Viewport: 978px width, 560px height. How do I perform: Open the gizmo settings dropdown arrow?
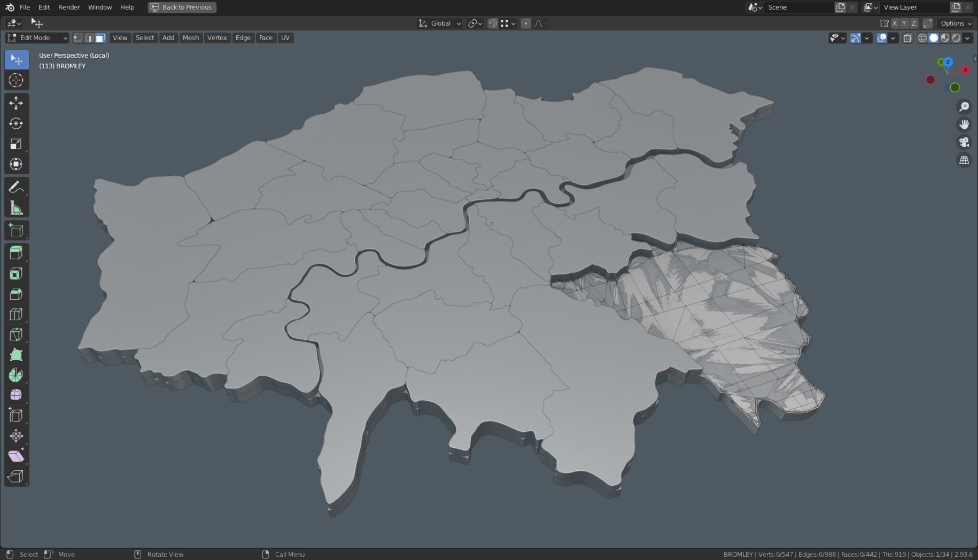[x=867, y=38]
